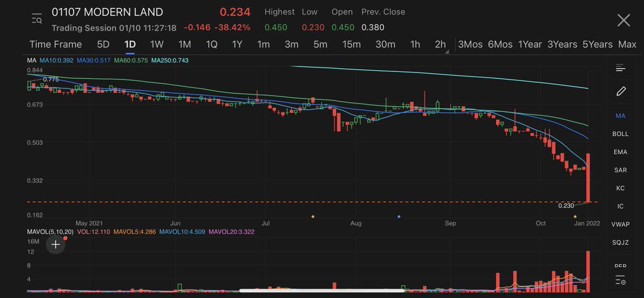Open the stock search list icon
Screen dimensions: 644x298
[x=36, y=20]
